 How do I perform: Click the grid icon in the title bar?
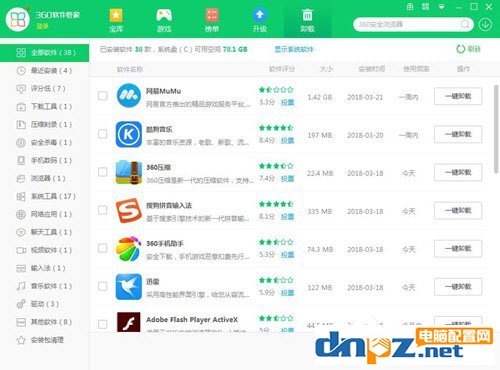[x=426, y=7]
